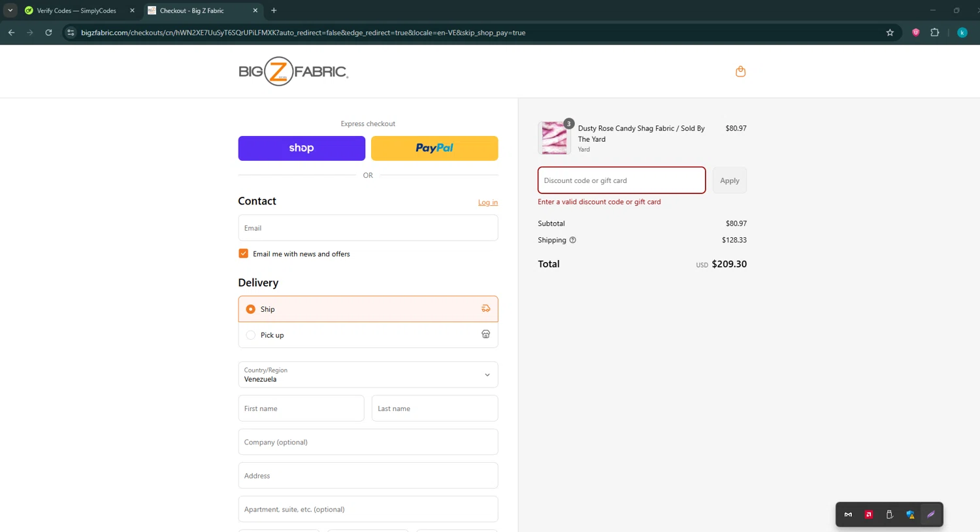Open Windows Security tray icon

point(910,514)
